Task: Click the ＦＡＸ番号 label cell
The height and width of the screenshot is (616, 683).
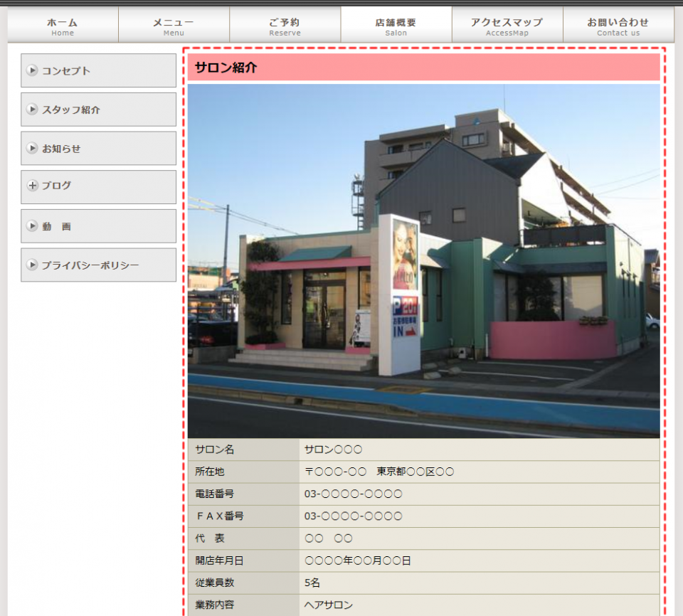Action: (x=243, y=516)
